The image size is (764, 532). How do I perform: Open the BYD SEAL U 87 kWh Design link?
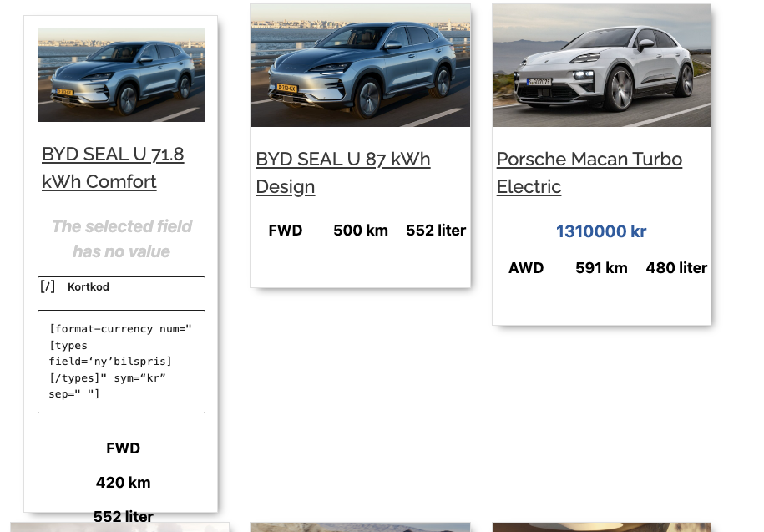tap(343, 173)
